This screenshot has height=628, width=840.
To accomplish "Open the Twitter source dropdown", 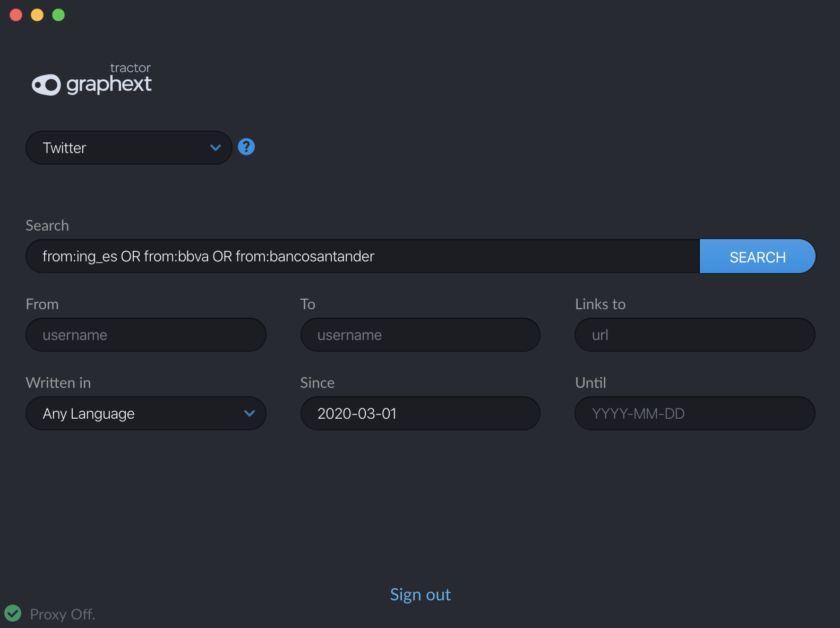I will pyautogui.click(x=129, y=148).
